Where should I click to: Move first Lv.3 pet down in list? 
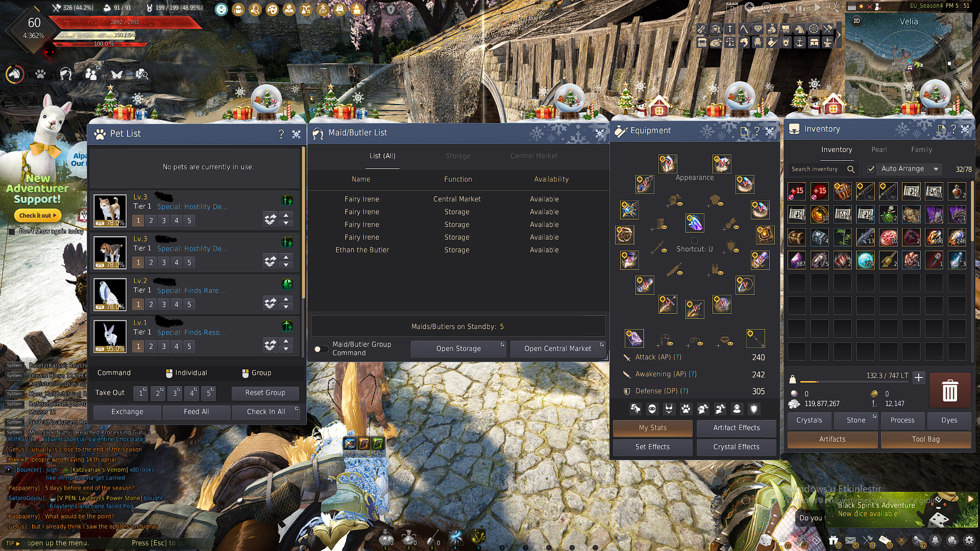(x=286, y=223)
